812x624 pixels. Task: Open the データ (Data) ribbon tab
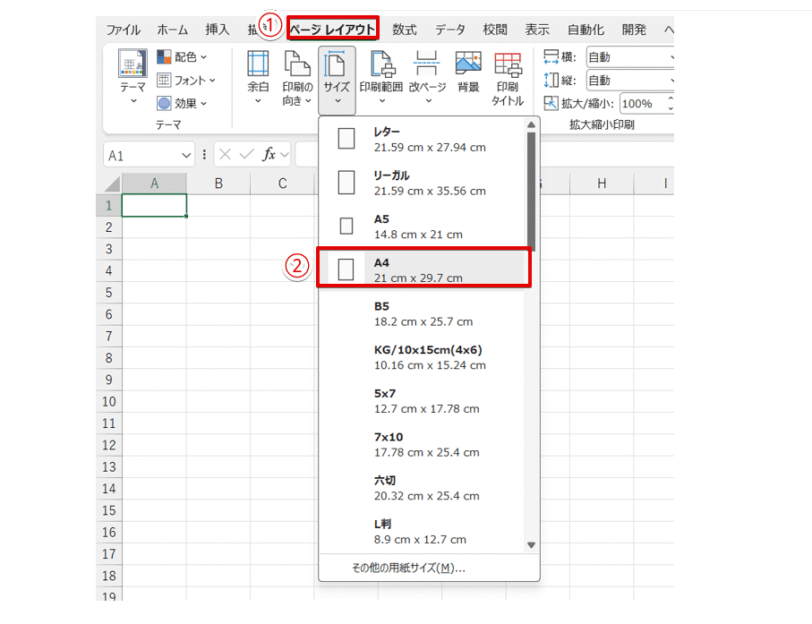pyautogui.click(x=452, y=29)
